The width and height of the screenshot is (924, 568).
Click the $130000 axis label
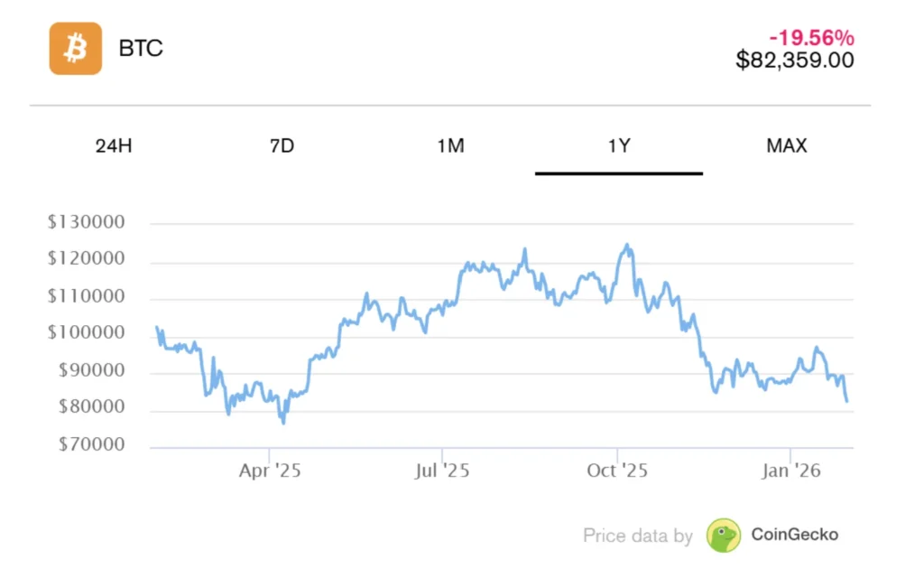point(86,221)
